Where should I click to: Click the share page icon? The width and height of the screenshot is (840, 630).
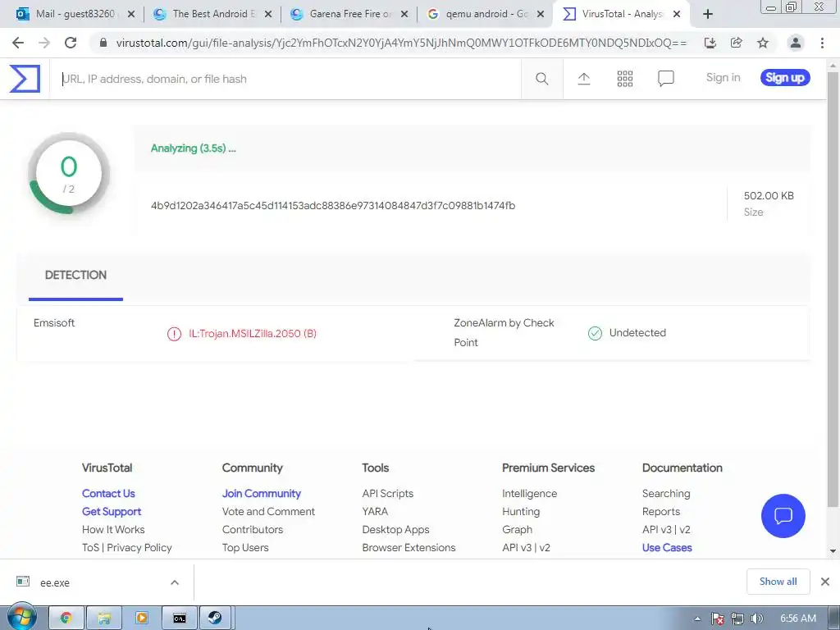tap(737, 43)
